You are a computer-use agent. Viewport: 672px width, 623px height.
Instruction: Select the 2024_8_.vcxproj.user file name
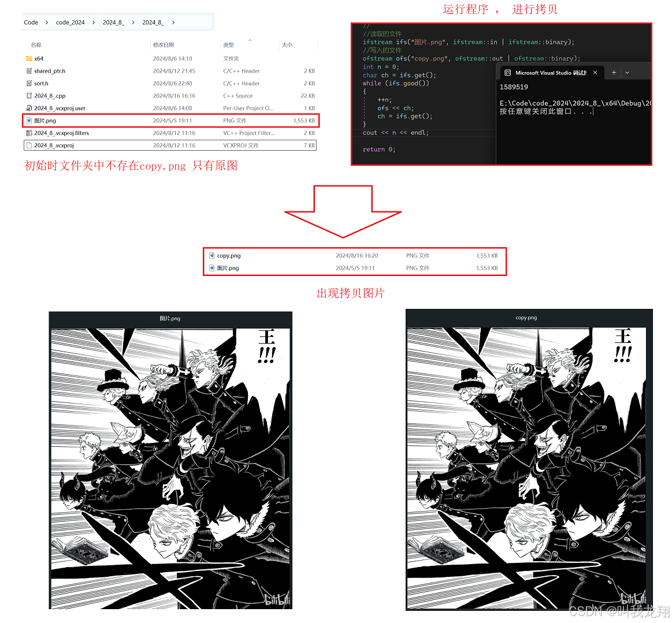click(x=60, y=109)
